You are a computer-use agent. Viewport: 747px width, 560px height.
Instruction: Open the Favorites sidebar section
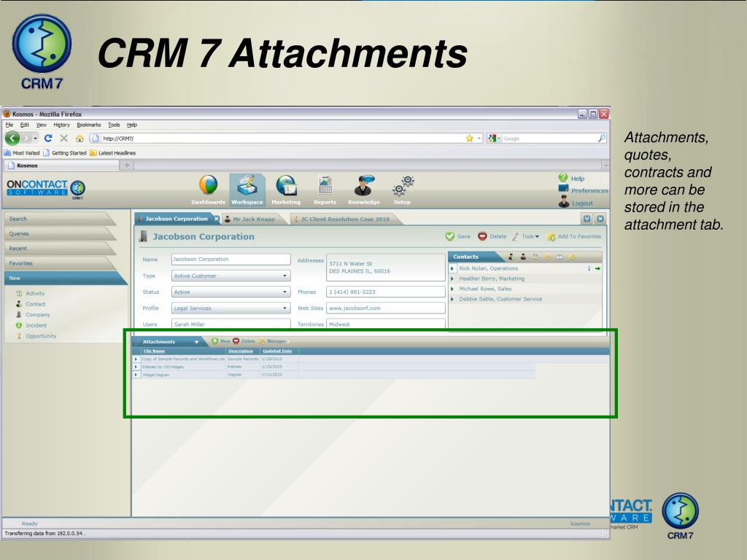coord(59,263)
